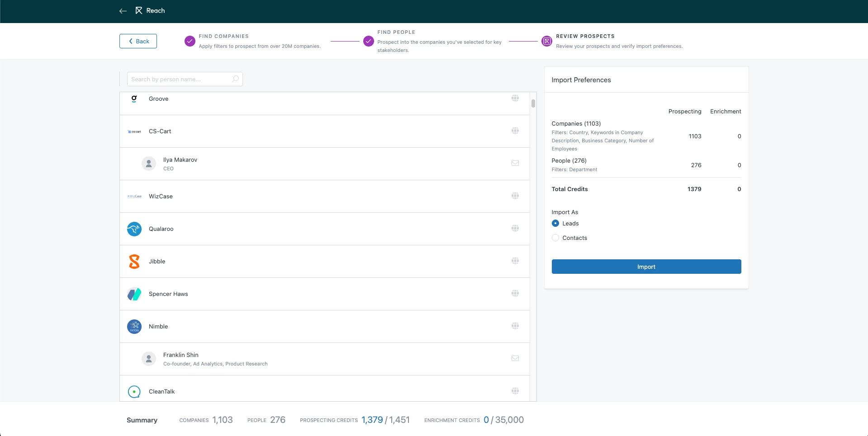Click the Prospecting column header

point(685,111)
